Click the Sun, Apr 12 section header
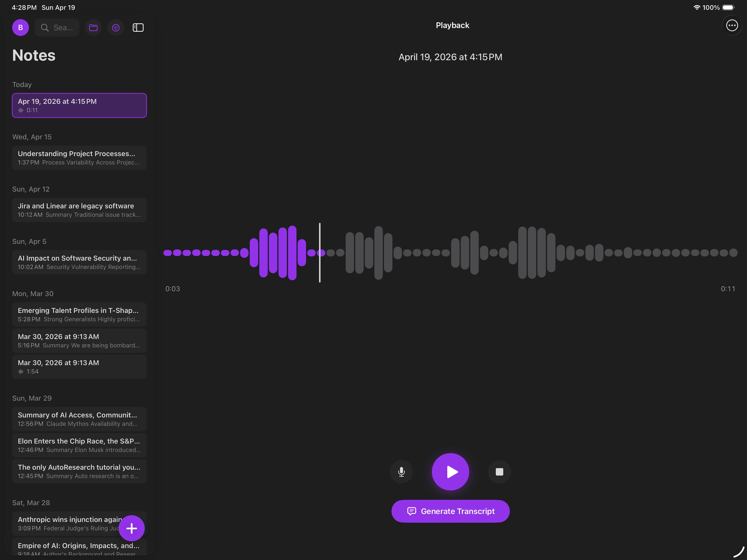 point(31,189)
